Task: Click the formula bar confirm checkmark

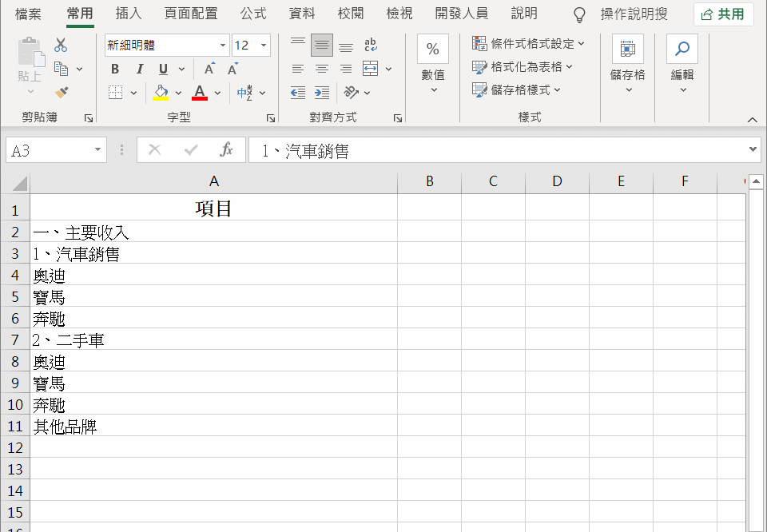Action: [x=191, y=149]
